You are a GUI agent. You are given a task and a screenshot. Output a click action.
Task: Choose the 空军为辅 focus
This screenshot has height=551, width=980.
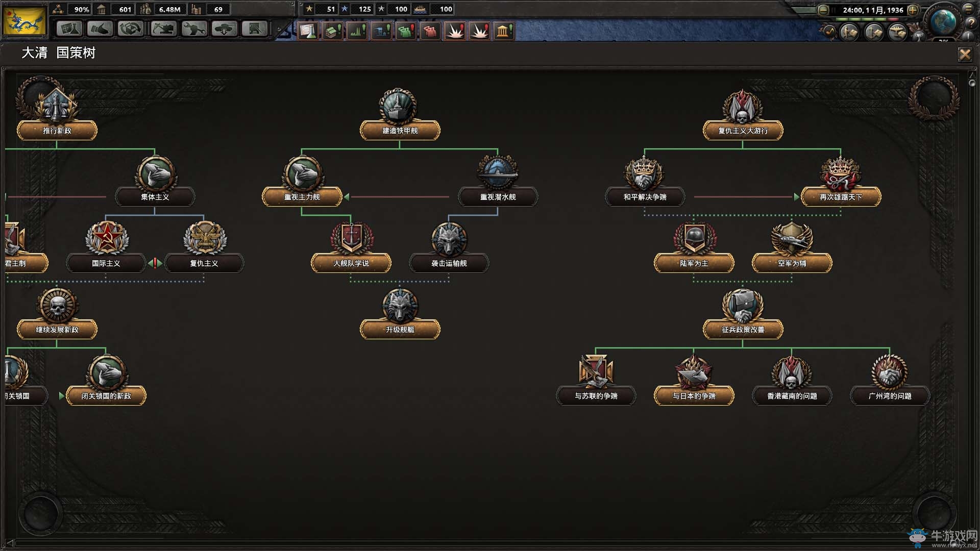point(792,263)
